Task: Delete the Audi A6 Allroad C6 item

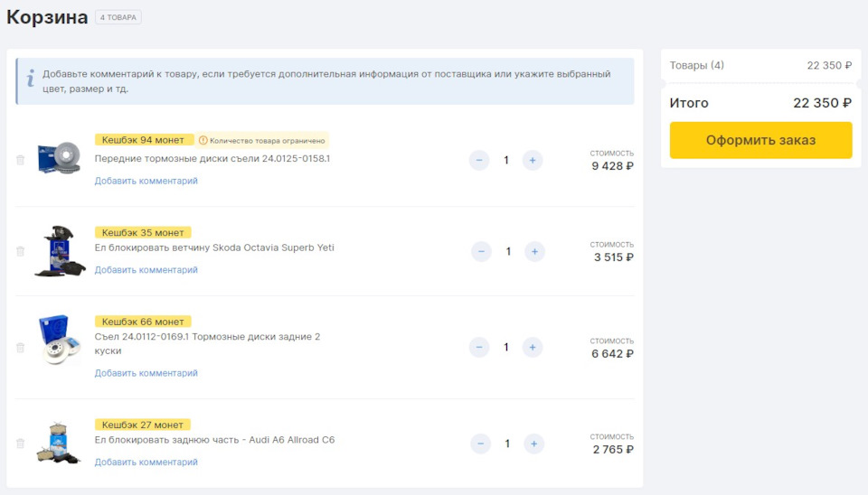Action: (20, 444)
